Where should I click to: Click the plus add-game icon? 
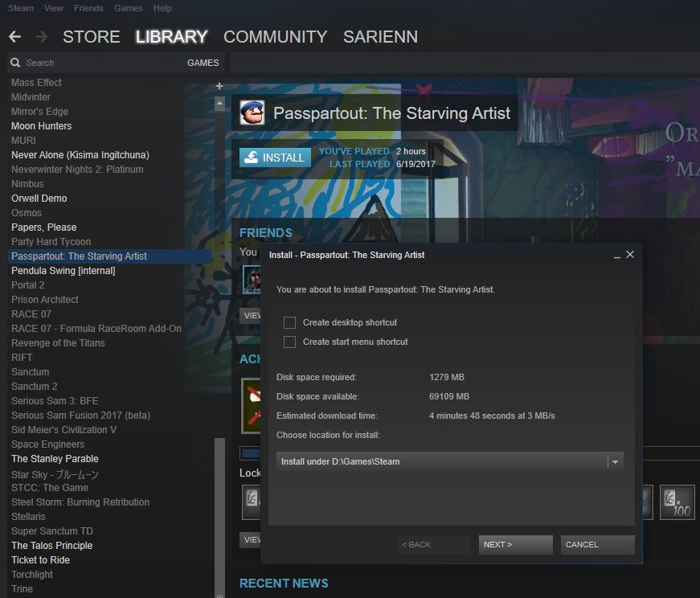click(x=219, y=86)
